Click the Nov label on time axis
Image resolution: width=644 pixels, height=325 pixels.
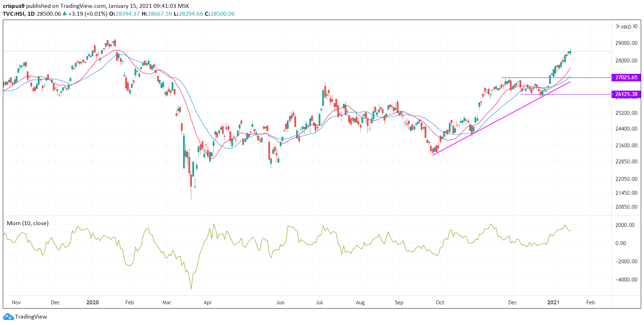[16, 303]
